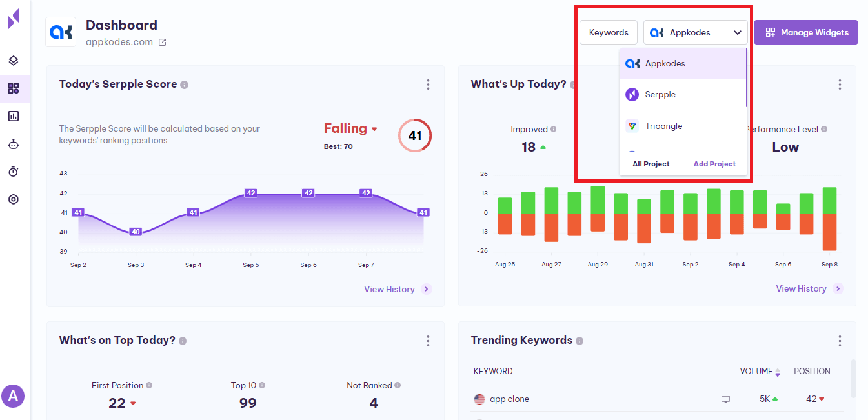
Task: Click the Sep 5 data point labeled 42
Action: pos(251,193)
